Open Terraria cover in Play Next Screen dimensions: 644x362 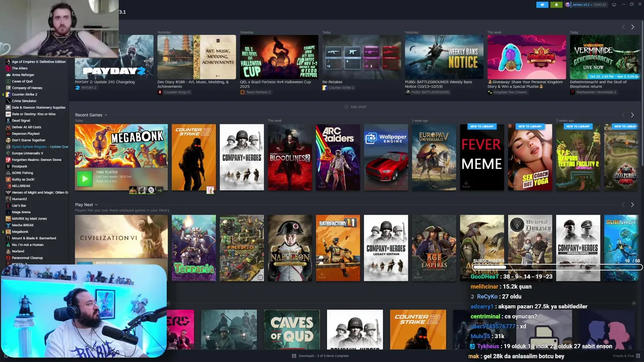point(194,248)
